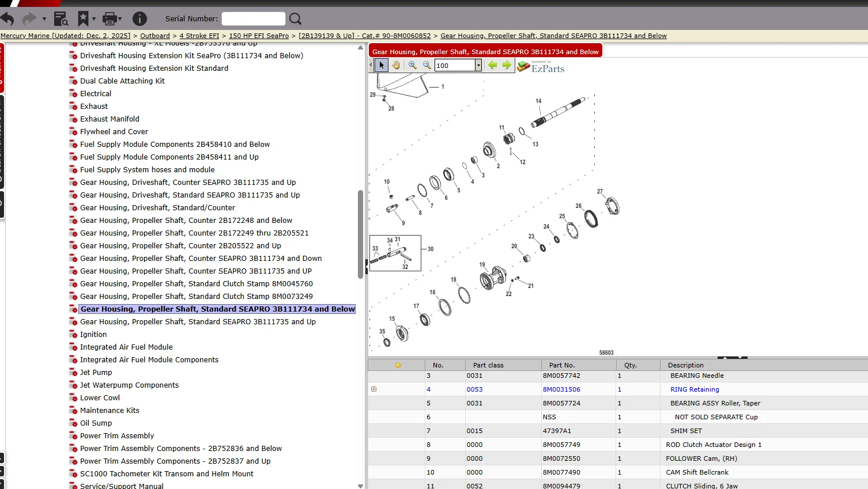
Task: Click the zoom in magnifier icon
Action: (x=413, y=65)
